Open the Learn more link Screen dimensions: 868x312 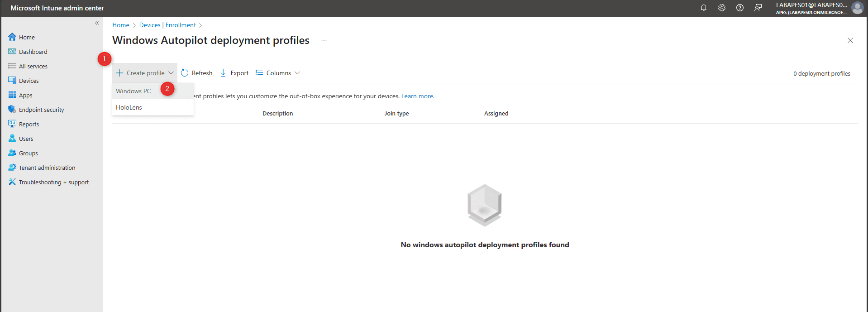pyautogui.click(x=417, y=96)
